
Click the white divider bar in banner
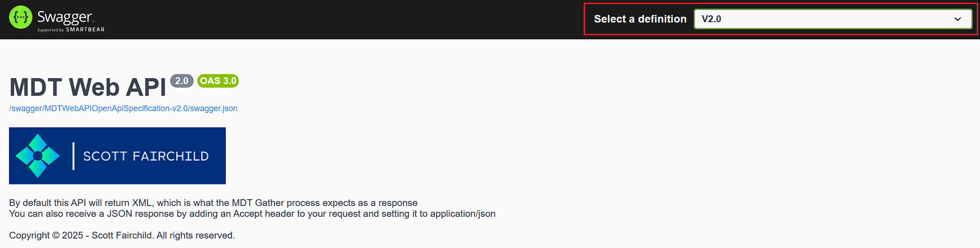73,156
